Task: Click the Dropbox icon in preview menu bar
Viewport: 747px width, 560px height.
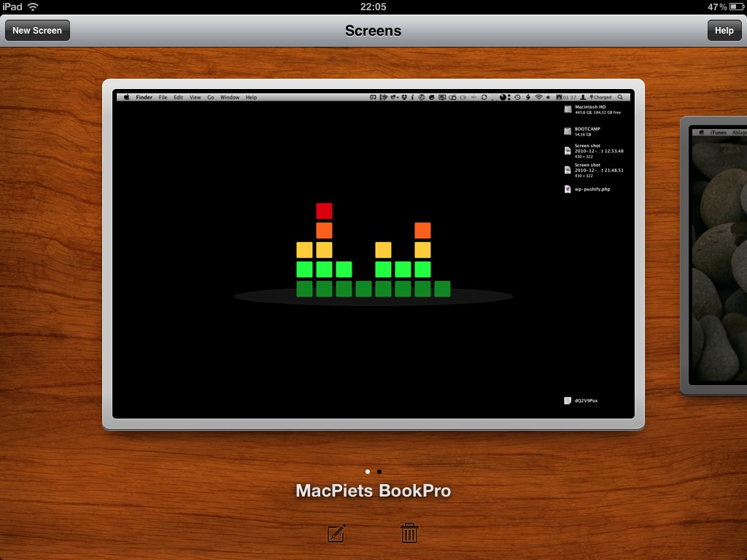Action: point(404,97)
